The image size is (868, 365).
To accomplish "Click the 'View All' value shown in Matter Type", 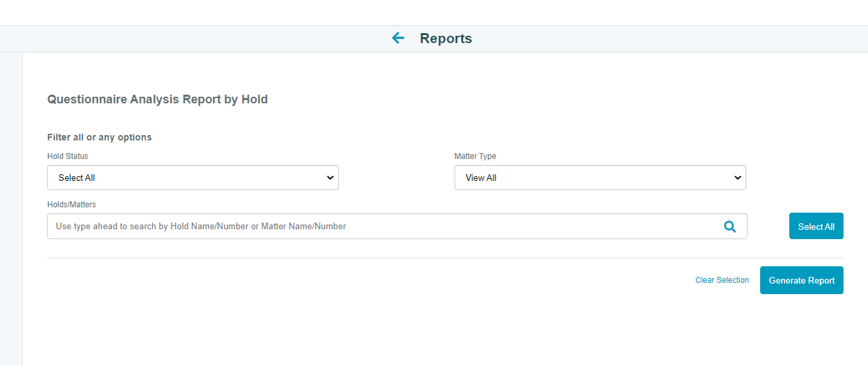I will [x=481, y=178].
